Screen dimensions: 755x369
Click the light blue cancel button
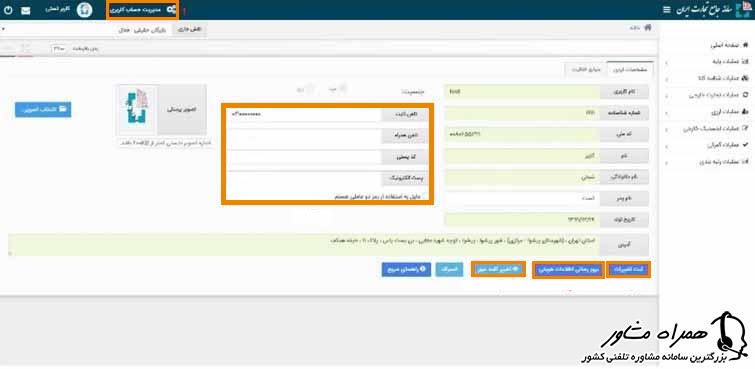point(450,270)
